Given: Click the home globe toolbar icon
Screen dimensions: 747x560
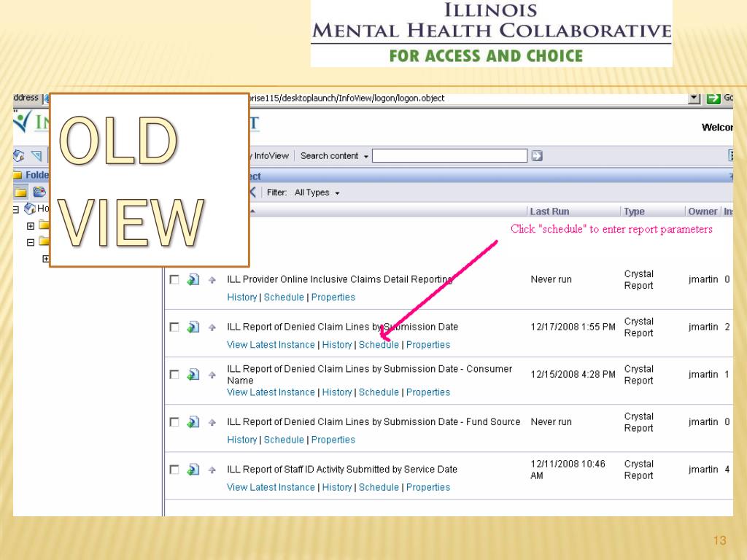Looking at the screenshot, I should (x=18, y=156).
